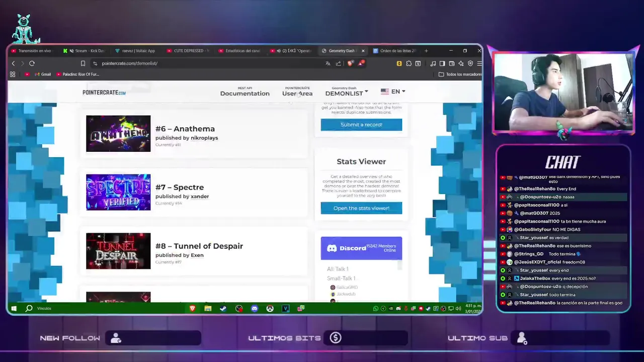Open the Leo AI sparkle icon
The image size is (644, 362).
click(461, 63)
